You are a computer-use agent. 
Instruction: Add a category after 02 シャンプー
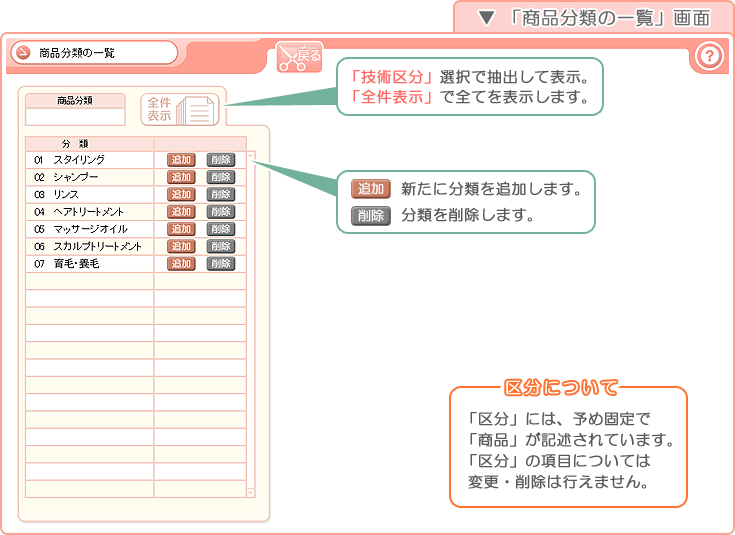click(x=181, y=177)
